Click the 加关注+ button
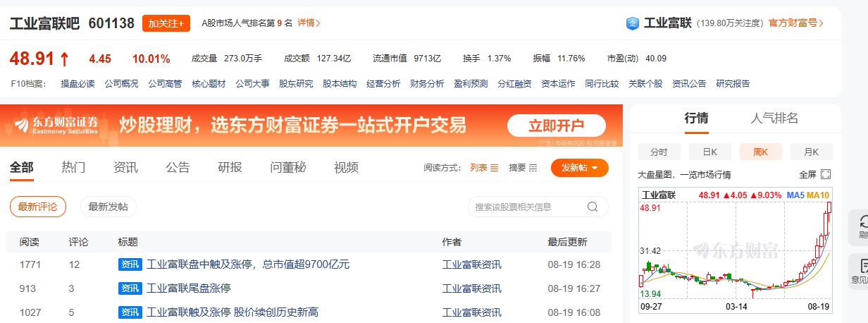The image size is (868, 323). (166, 23)
